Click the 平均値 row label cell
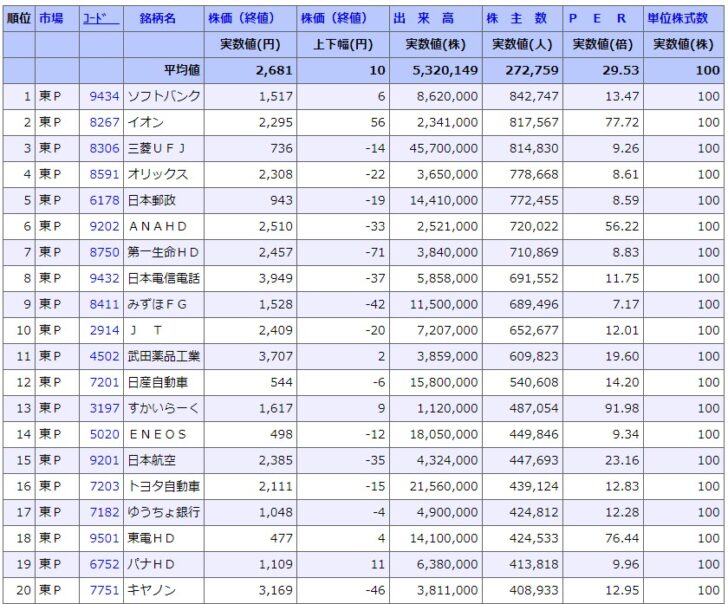 coord(182,70)
